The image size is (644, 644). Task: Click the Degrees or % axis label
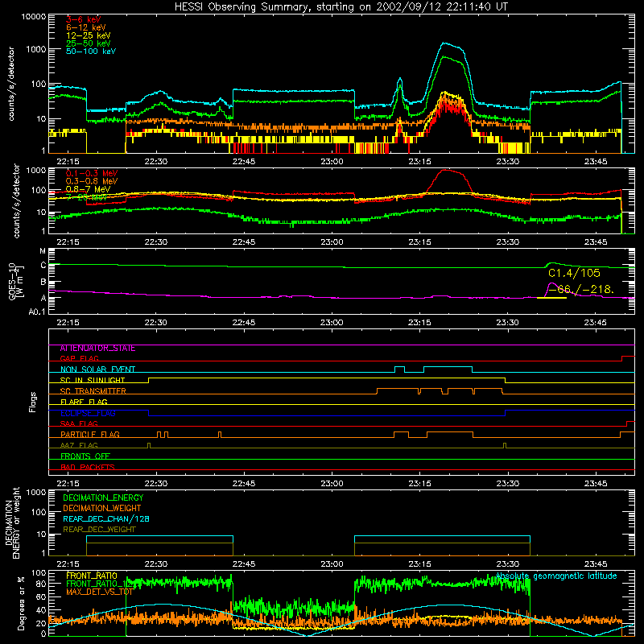click(21, 604)
